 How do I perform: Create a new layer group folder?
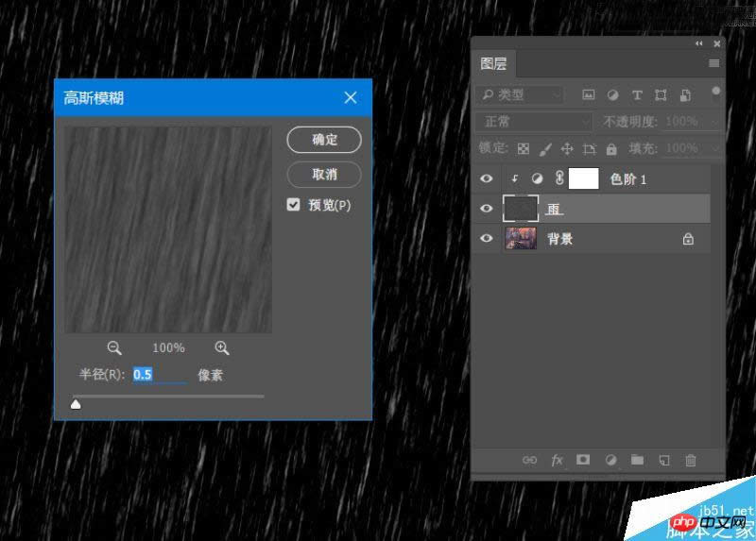click(637, 460)
